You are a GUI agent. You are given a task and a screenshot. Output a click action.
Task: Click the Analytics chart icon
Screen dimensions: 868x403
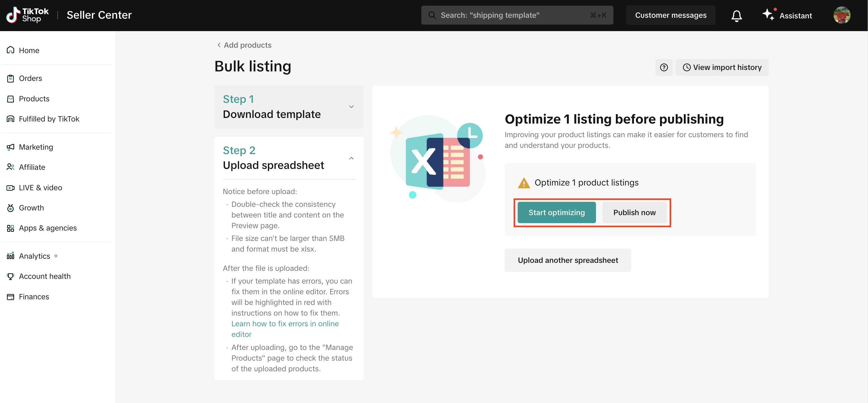pyautogui.click(x=10, y=256)
